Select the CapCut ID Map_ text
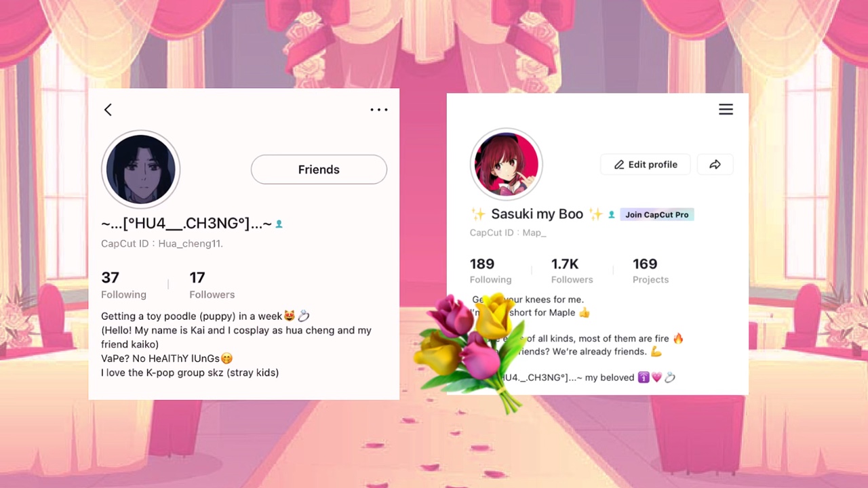This screenshot has height=488, width=868. [x=508, y=232]
